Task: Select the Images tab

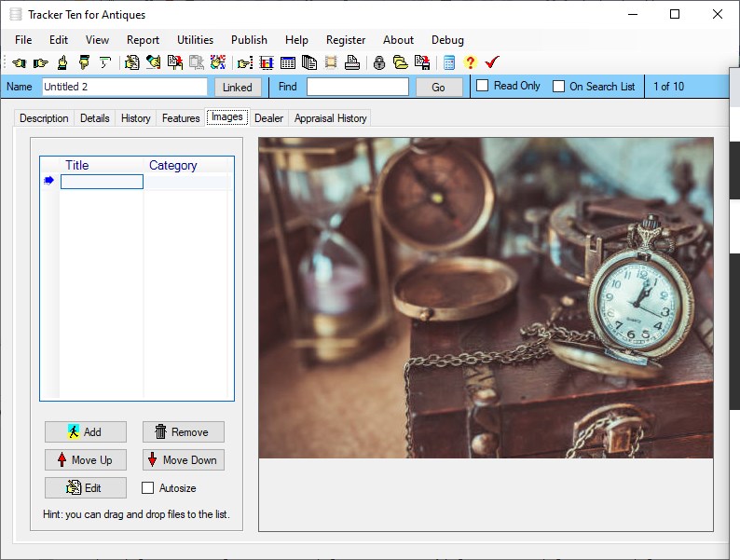Action: 227,117
